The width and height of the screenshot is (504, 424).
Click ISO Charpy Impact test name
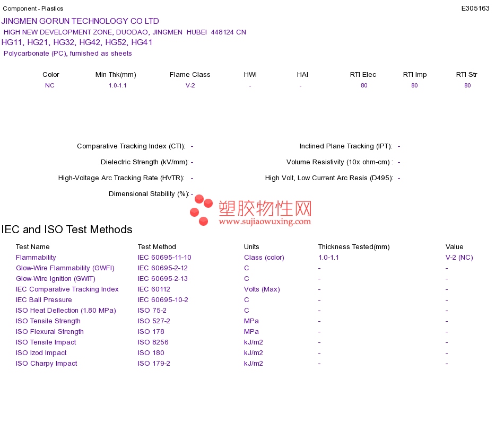pyautogui.click(x=47, y=363)
